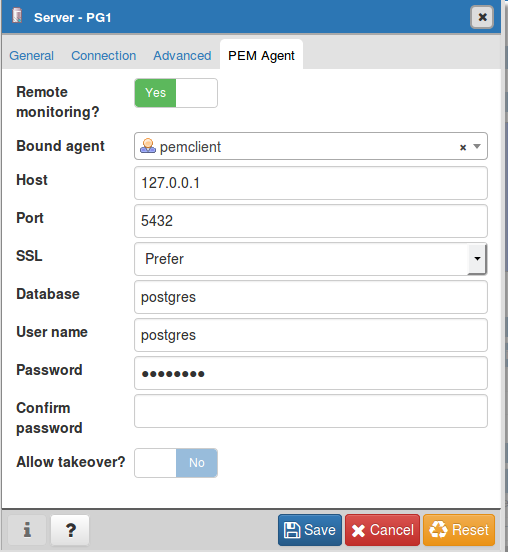Turn off the Remote monitoring switch

coord(176,93)
